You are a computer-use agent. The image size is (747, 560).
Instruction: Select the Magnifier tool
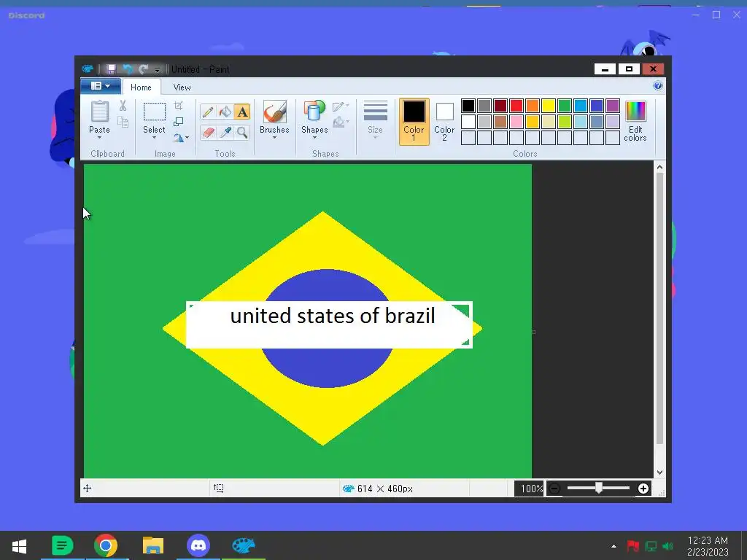[x=242, y=133]
